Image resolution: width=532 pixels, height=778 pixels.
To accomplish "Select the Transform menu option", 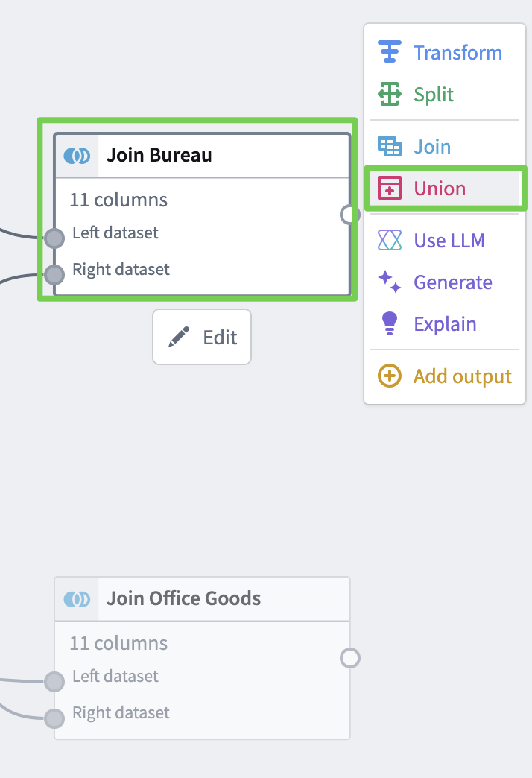I will pyautogui.click(x=457, y=53).
